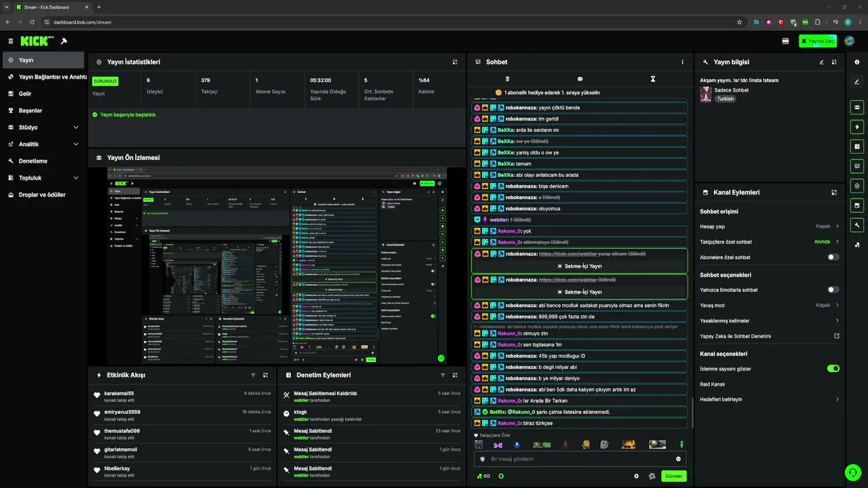Open the Yavaş mod setting
Screen dimensions: 868x488
[770, 305]
